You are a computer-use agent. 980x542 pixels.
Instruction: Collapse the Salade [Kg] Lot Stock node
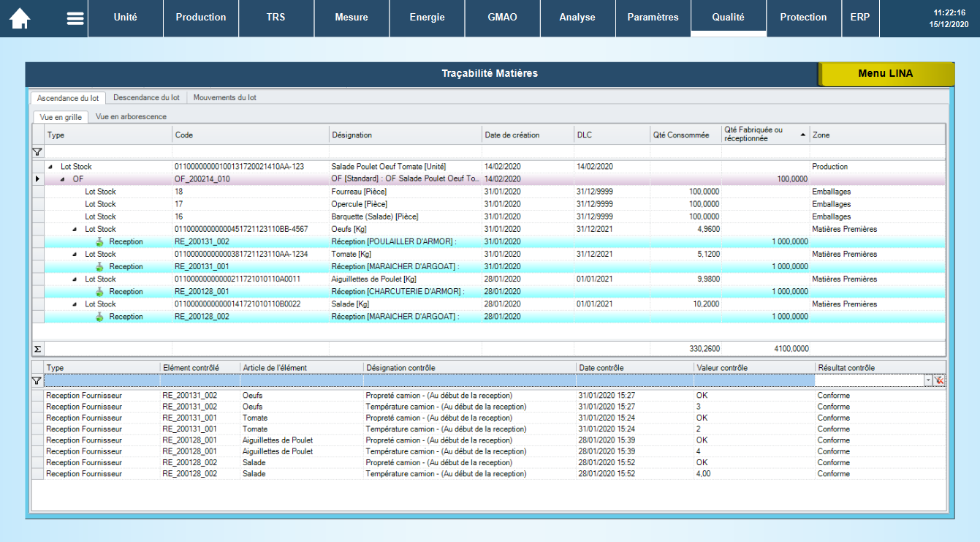(x=75, y=304)
